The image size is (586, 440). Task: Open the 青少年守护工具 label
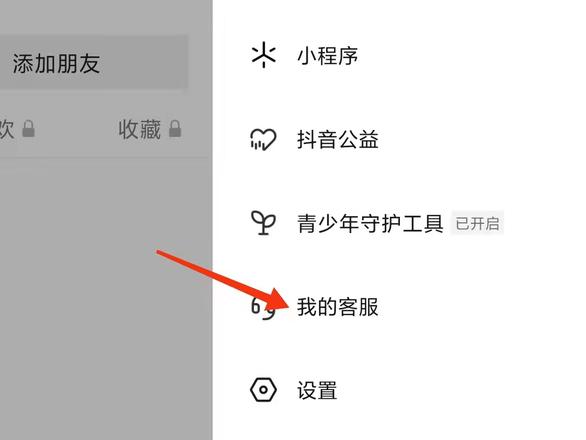point(370,224)
